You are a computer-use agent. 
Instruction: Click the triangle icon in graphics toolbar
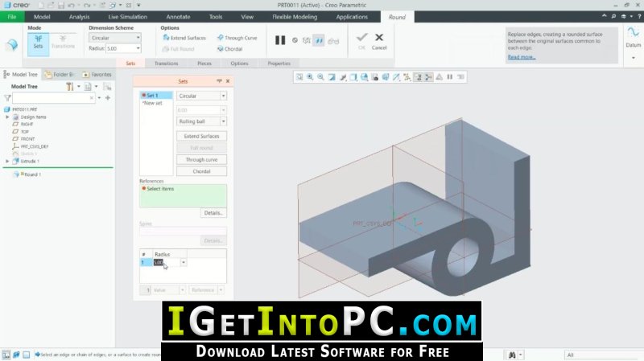(439, 77)
